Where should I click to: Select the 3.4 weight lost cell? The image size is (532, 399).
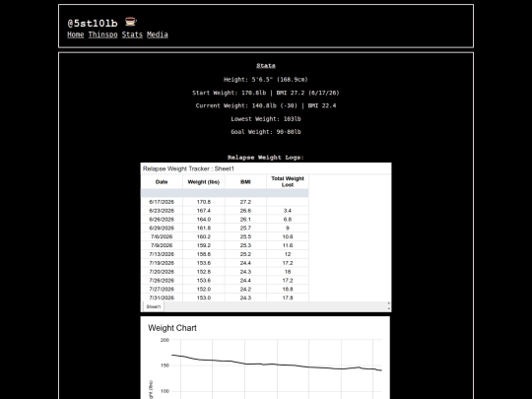(x=288, y=211)
